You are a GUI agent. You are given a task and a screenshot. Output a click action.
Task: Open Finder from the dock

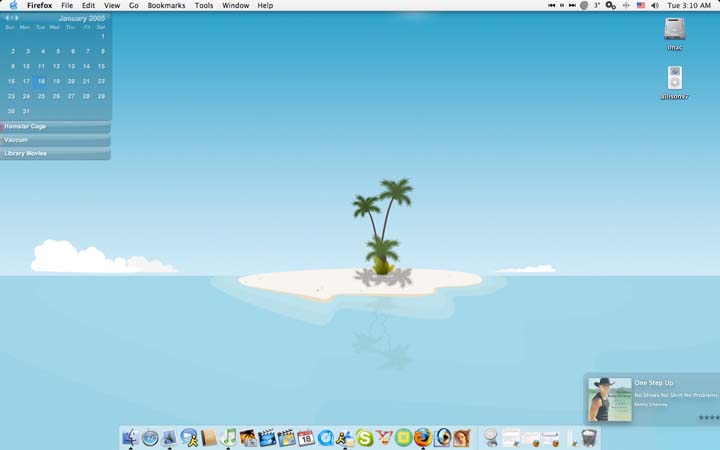(130, 437)
